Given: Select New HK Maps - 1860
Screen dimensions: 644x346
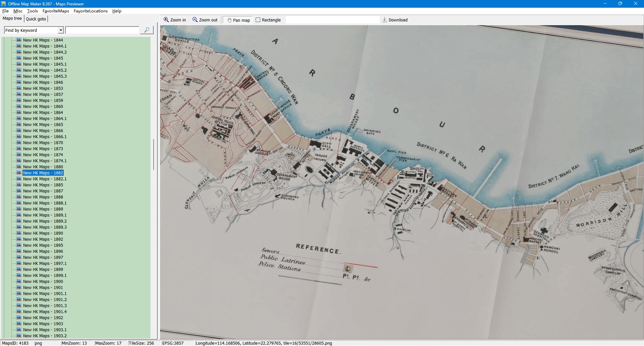Looking at the screenshot, I should [43, 107].
